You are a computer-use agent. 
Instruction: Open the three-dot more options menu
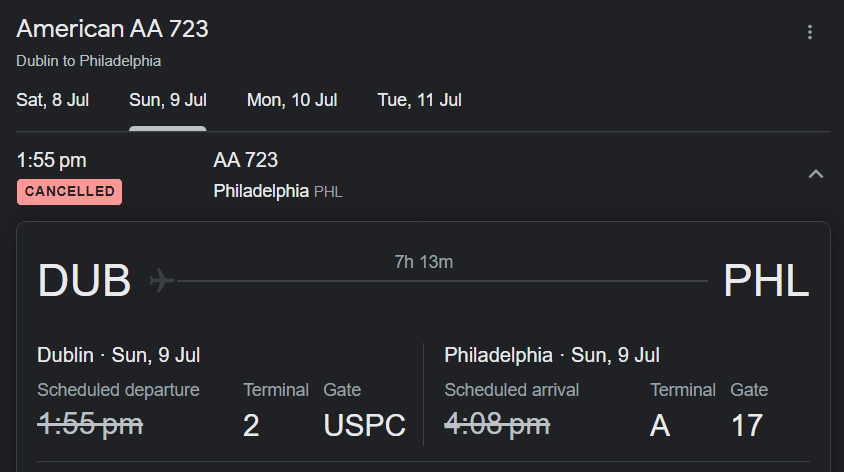[x=810, y=32]
